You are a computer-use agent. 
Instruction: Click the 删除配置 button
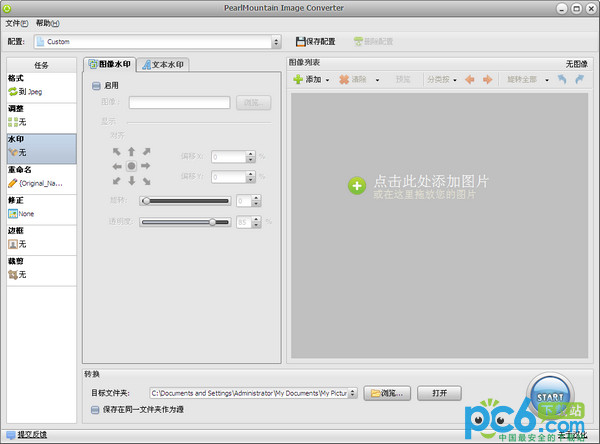point(373,41)
